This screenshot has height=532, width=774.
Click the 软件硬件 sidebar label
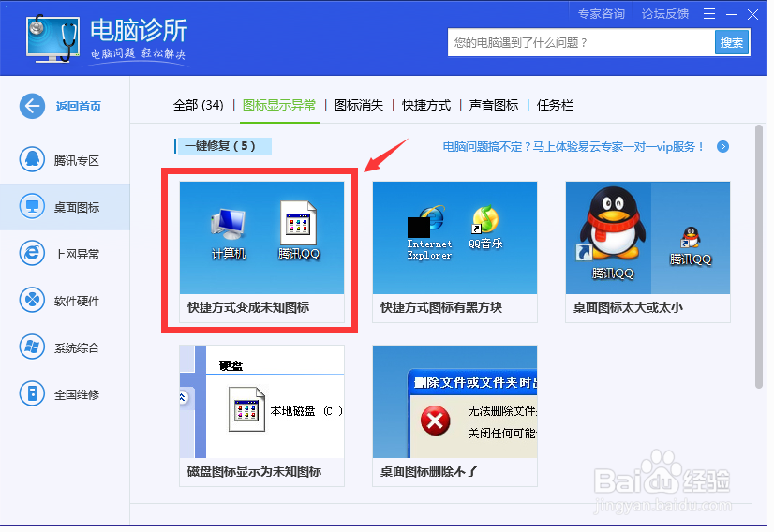pos(77,301)
